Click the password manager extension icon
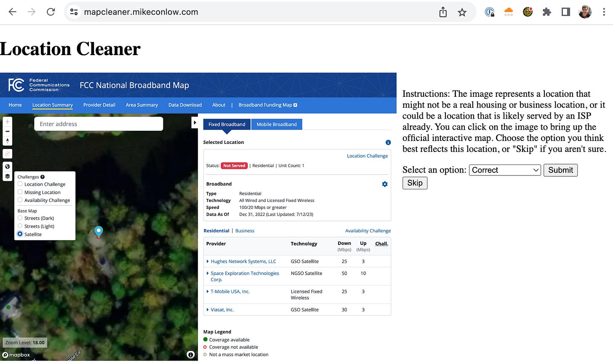 click(x=490, y=12)
